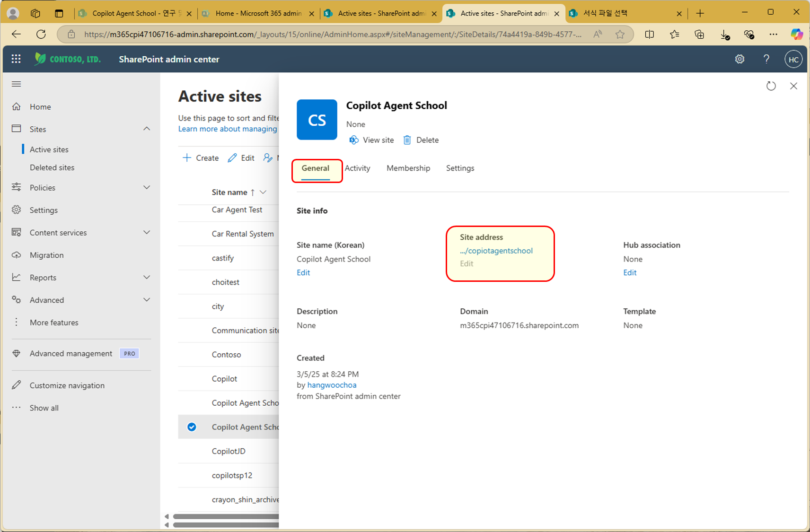
Task: Open browser Collections icon
Action: tap(699, 34)
